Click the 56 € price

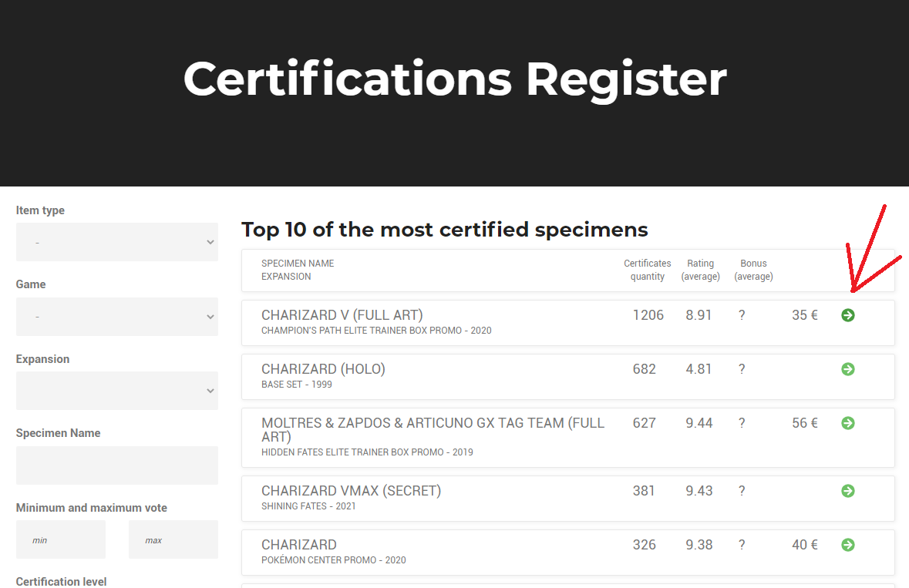pos(805,423)
